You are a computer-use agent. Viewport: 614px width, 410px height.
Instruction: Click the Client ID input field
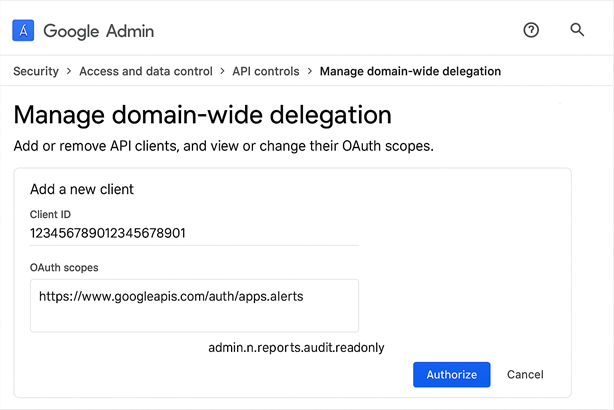(x=194, y=234)
